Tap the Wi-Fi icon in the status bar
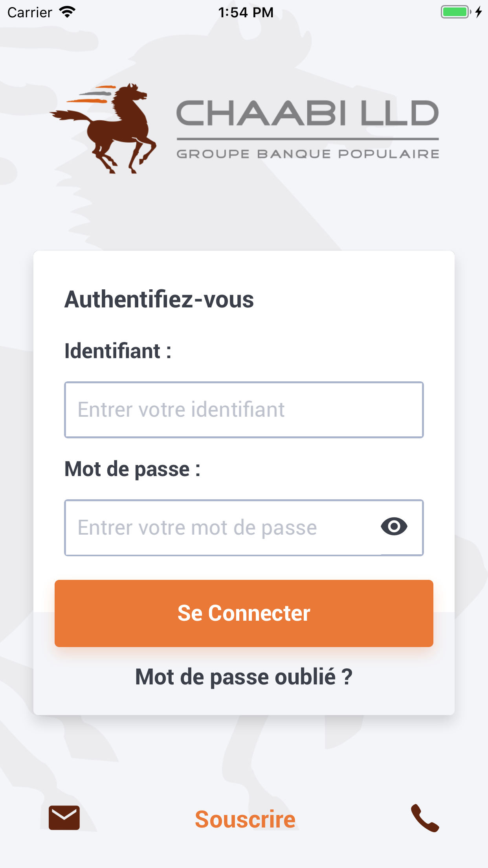 point(68,12)
